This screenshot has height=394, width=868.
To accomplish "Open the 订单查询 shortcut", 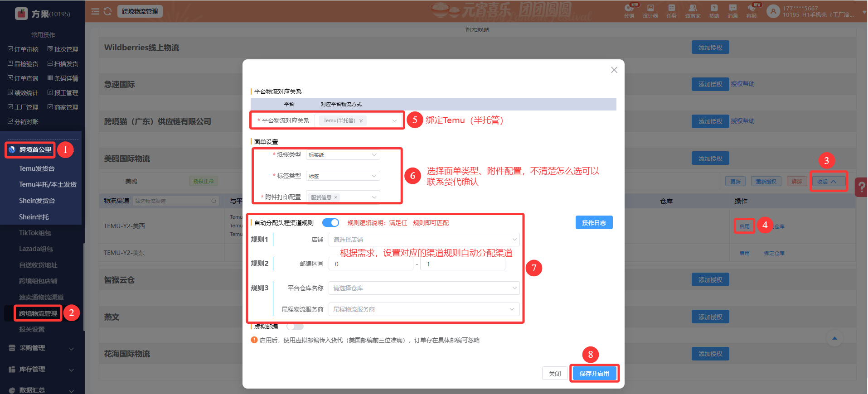I will point(23,78).
